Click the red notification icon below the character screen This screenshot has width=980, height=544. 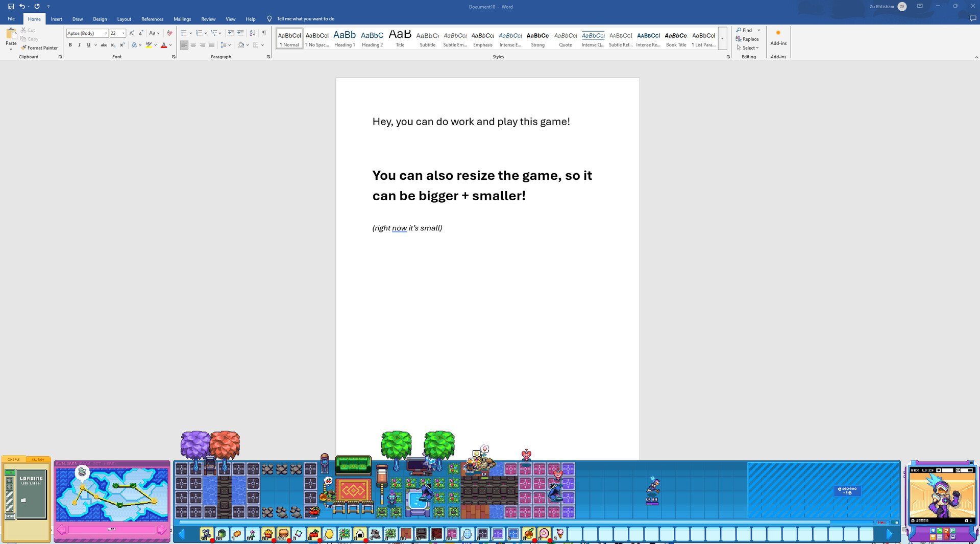tap(946, 536)
